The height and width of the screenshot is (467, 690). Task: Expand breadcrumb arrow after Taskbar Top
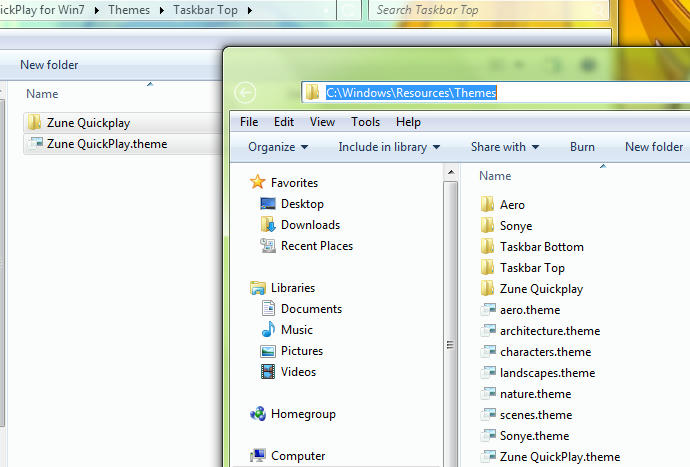(x=250, y=10)
